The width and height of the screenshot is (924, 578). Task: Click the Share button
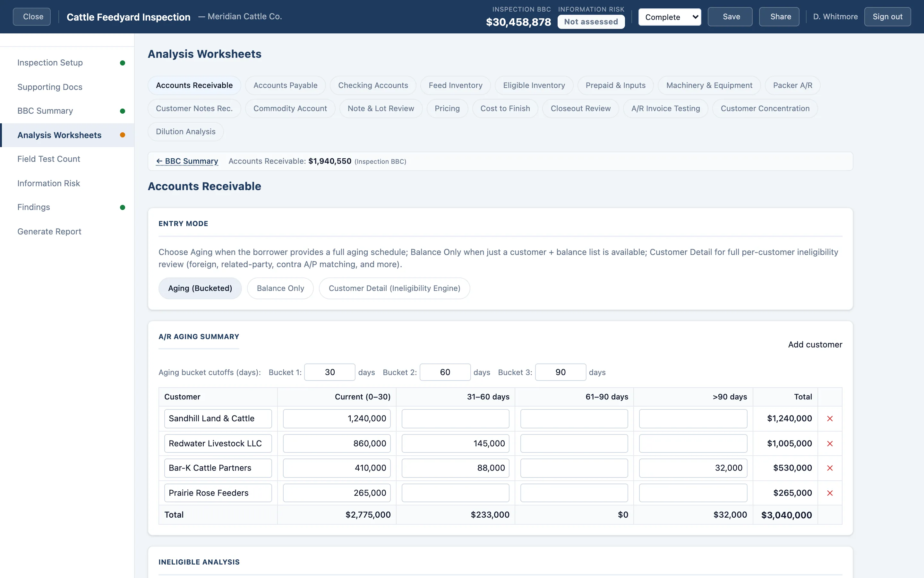coord(779,17)
